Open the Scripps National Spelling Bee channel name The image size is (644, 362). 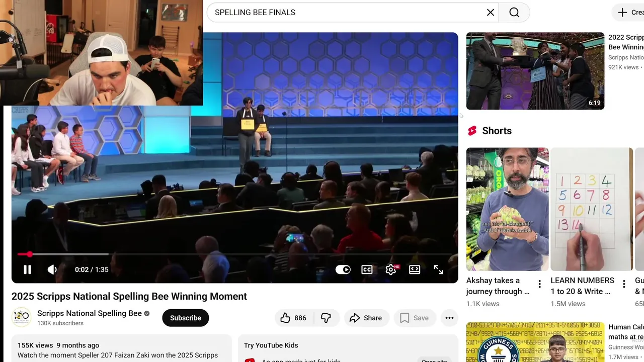90,313
